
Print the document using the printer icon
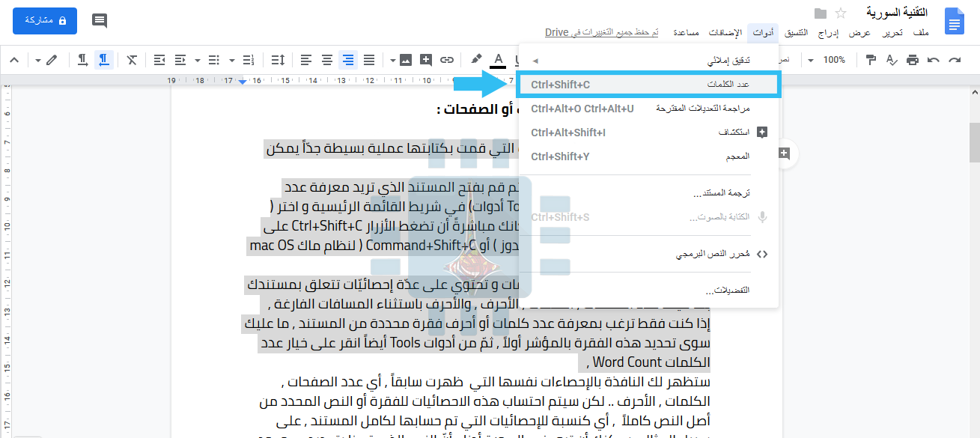click(x=912, y=60)
